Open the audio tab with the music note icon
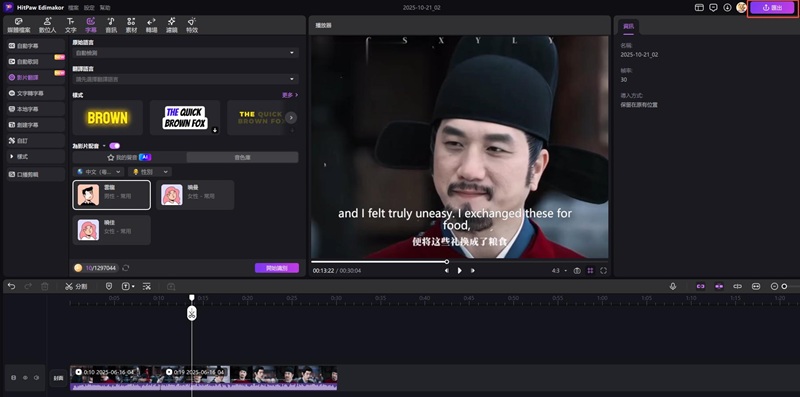800x397 pixels. (x=111, y=26)
